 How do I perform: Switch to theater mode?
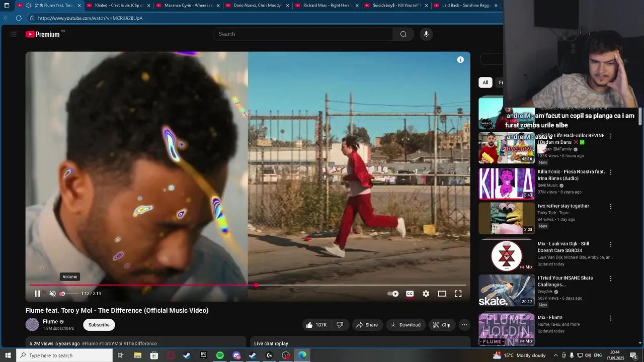442,294
